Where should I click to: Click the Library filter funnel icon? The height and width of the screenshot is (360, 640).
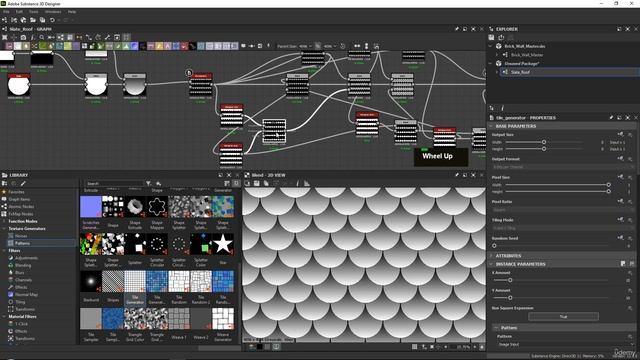149,184
